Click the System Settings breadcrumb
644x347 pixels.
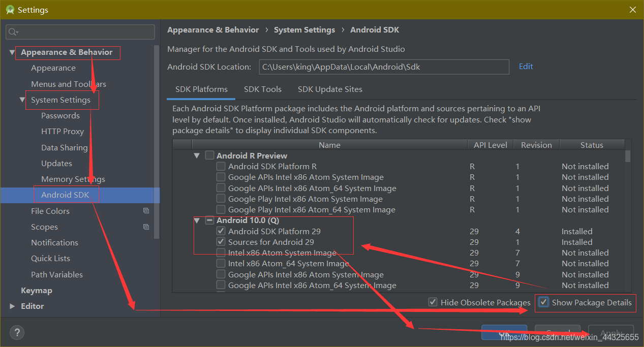[304, 30]
